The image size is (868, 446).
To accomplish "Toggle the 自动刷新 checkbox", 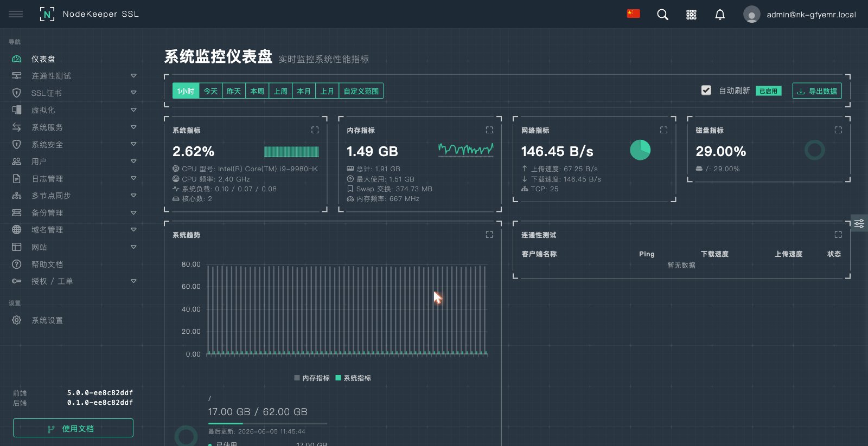I will coord(706,91).
